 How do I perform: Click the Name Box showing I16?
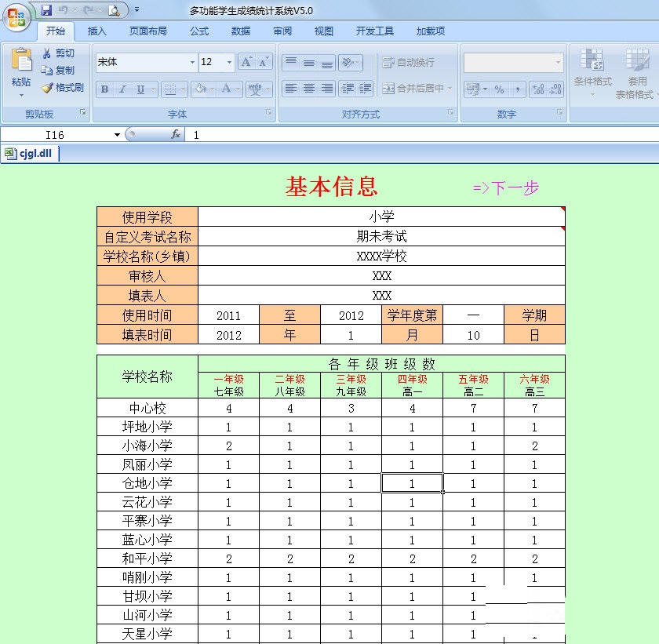coord(56,135)
